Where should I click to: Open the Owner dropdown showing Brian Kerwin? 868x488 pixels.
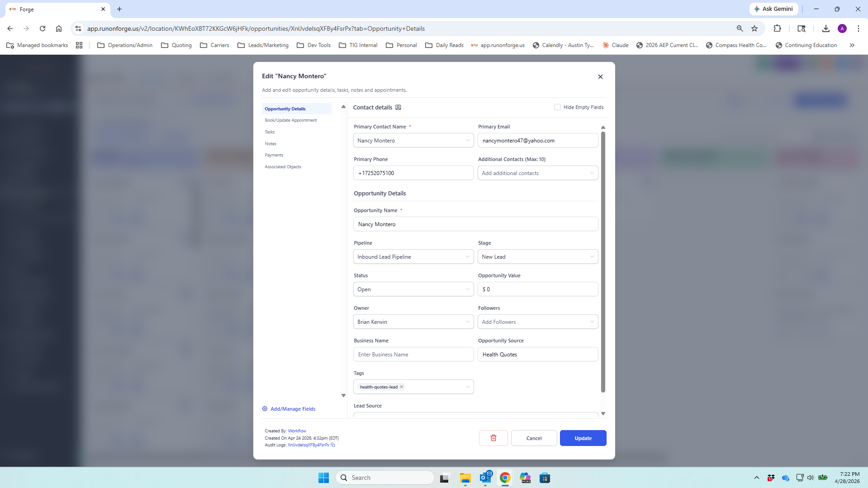[413, 322]
